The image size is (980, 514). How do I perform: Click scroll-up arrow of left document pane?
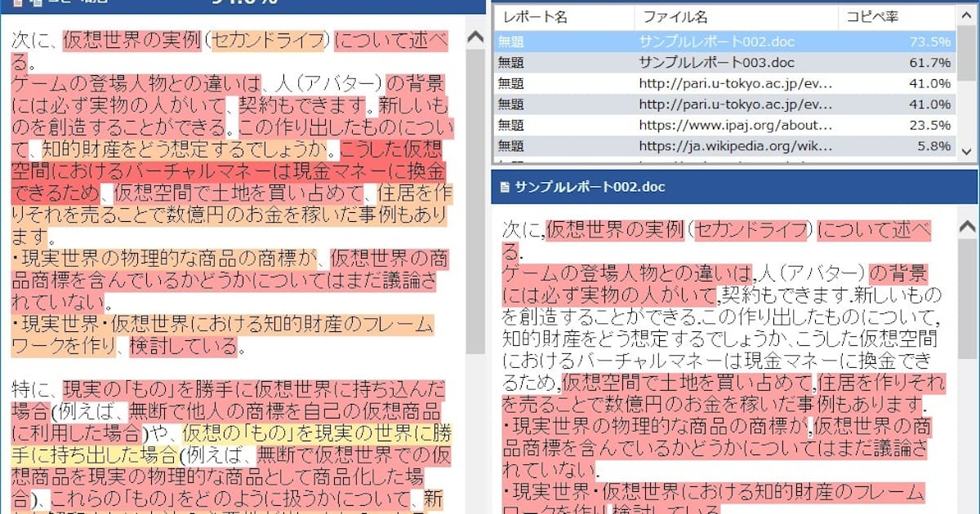tap(475, 38)
